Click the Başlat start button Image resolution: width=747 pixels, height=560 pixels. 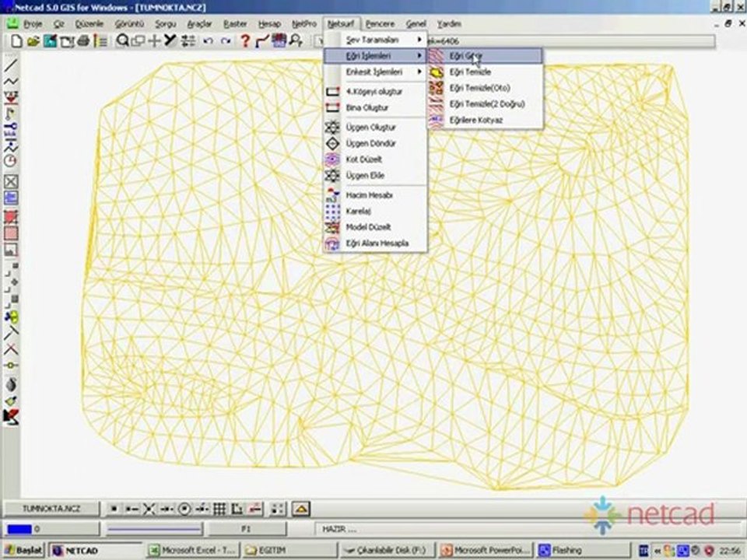tap(23, 551)
